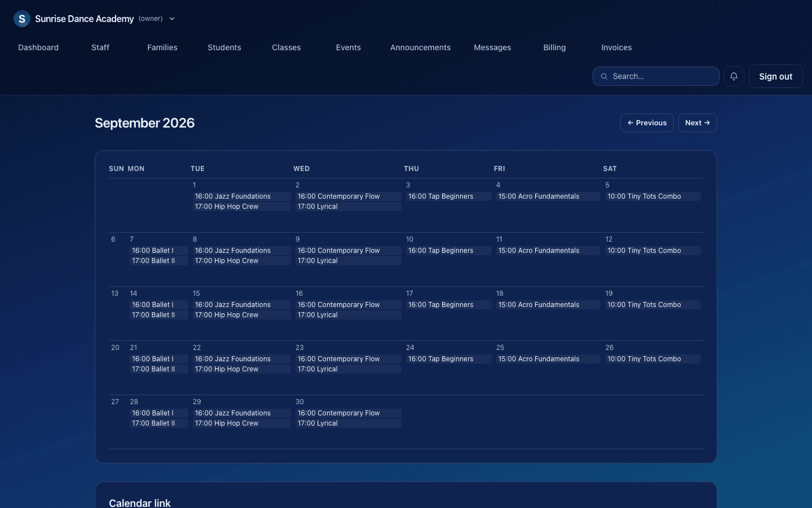Open Tiny Tots Combo on September 5
Image resolution: width=812 pixels, height=508 pixels.
[x=653, y=196]
